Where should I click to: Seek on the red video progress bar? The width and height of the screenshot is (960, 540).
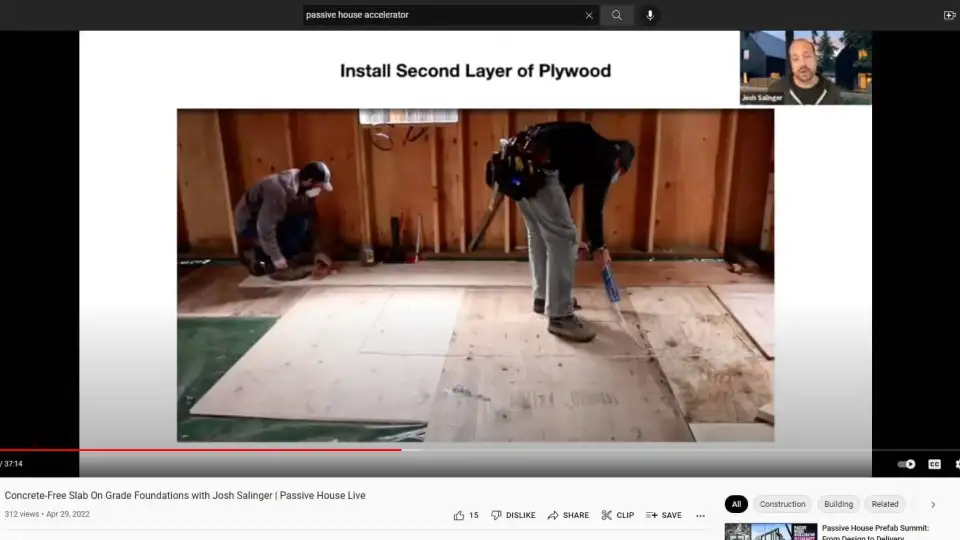200,450
